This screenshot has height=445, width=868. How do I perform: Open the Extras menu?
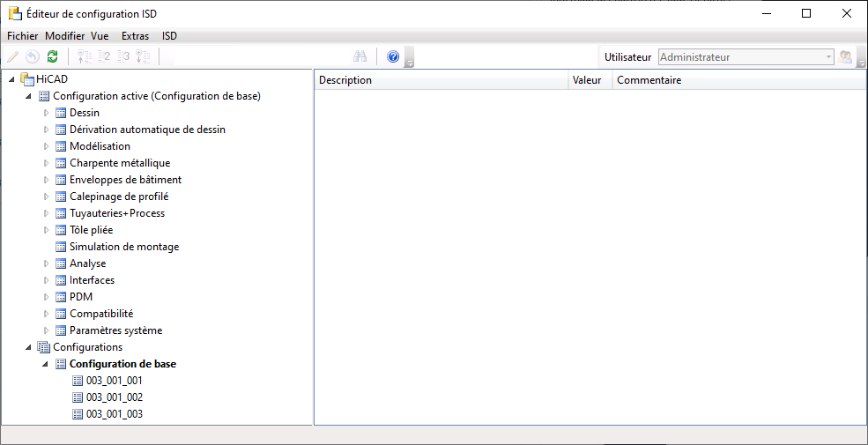tap(135, 36)
